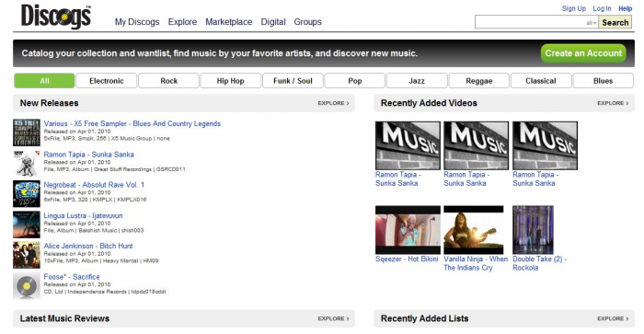The height and width of the screenshot is (334, 644).
Task: Select the Pop genre tab
Action: pyautogui.click(x=355, y=81)
